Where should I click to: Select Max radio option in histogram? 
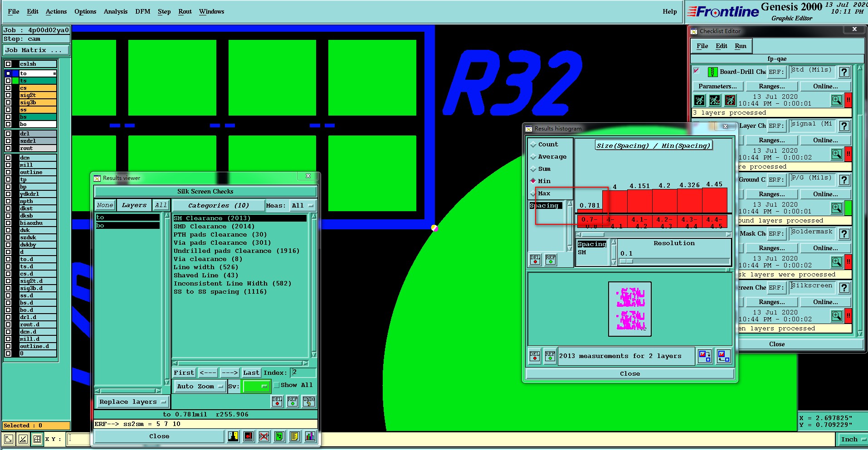tap(533, 194)
